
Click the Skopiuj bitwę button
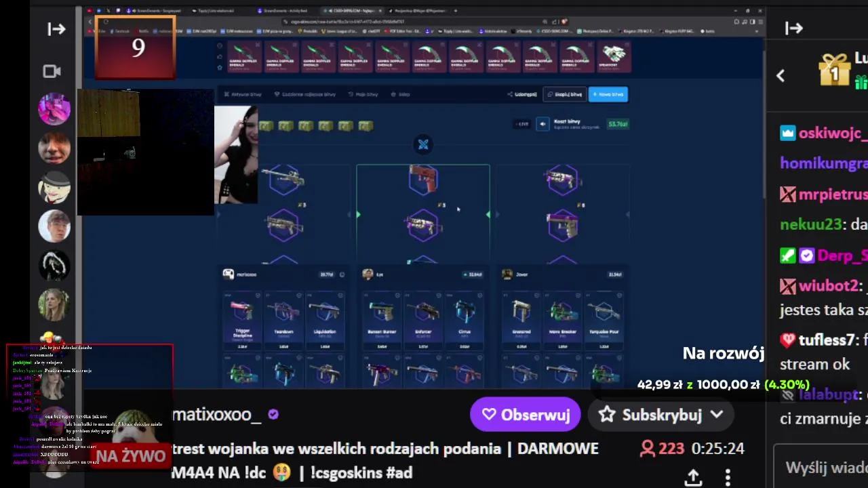564,94
